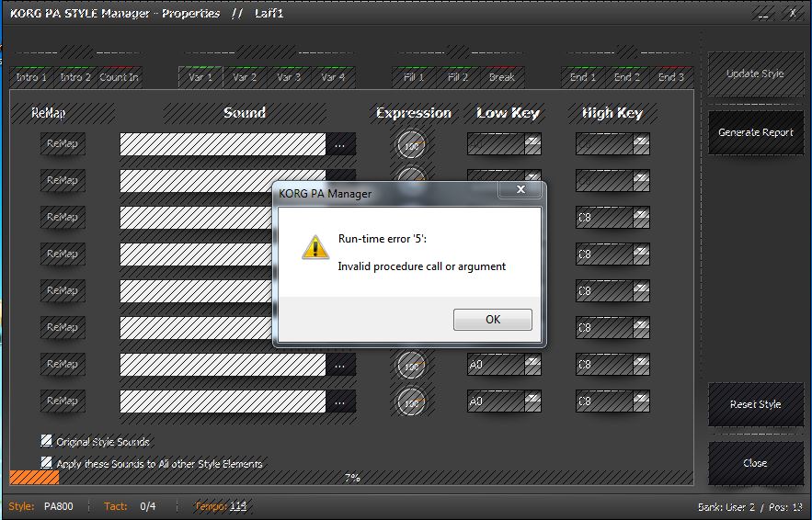Click ReMap button in the seventh row
Viewport: 812px width, 520px height.
tap(63, 364)
